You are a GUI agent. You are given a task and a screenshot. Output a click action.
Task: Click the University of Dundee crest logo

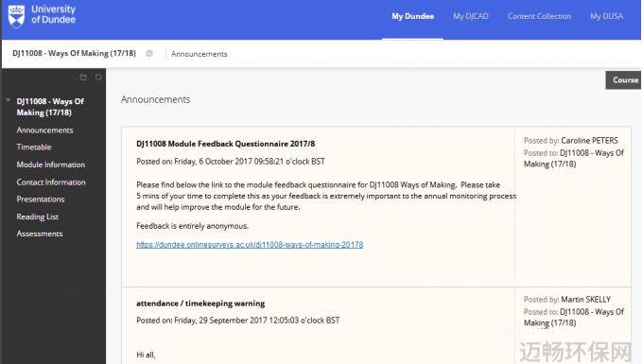coord(16,16)
